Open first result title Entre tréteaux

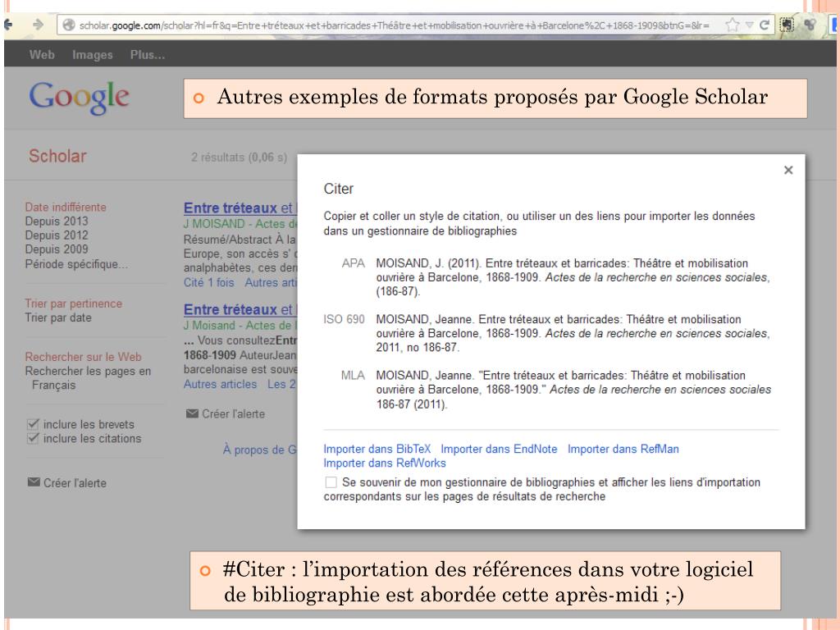pyautogui.click(x=240, y=208)
